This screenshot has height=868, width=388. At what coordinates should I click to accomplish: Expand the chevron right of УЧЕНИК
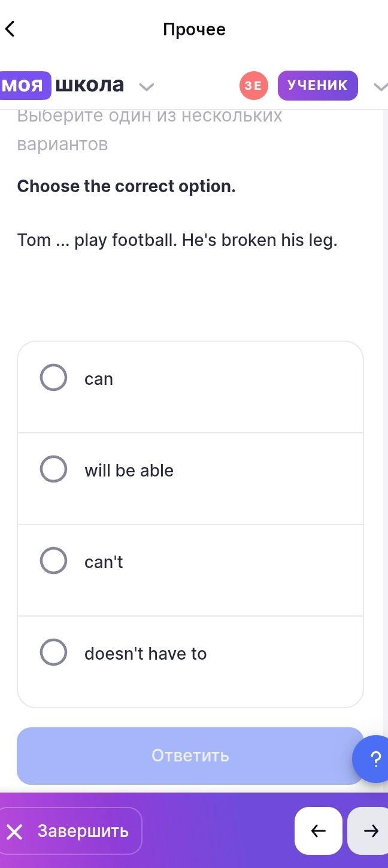(381, 87)
